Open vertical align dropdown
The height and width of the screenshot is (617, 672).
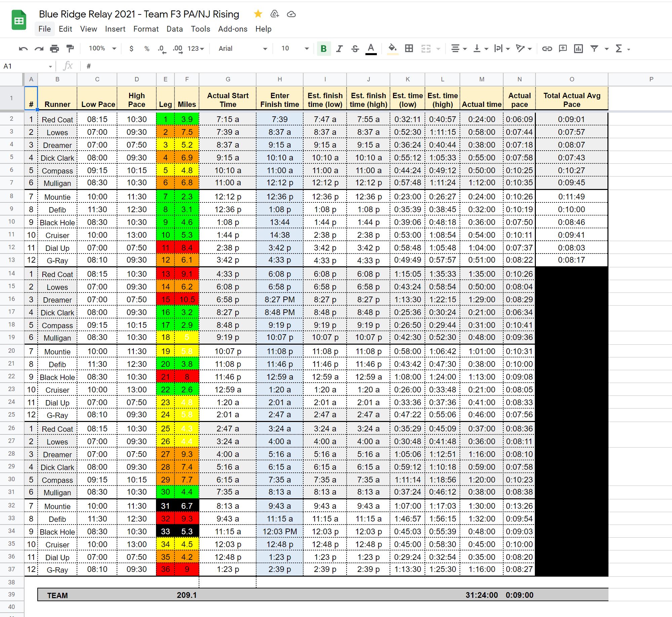[x=481, y=49]
